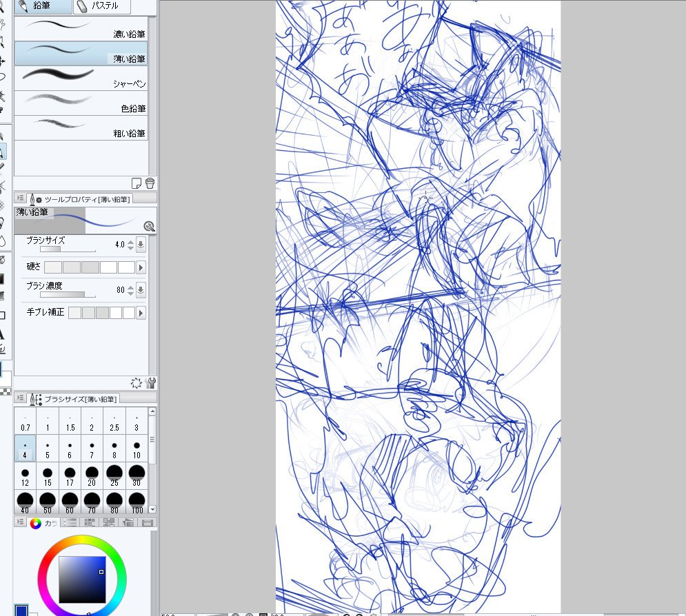Open brush density dynamics settings button
The image size is (686, 616).
point(141,290)
